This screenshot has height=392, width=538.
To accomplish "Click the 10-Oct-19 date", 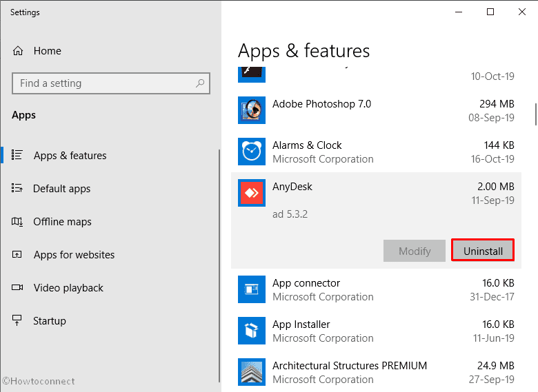I will (492, 76).
